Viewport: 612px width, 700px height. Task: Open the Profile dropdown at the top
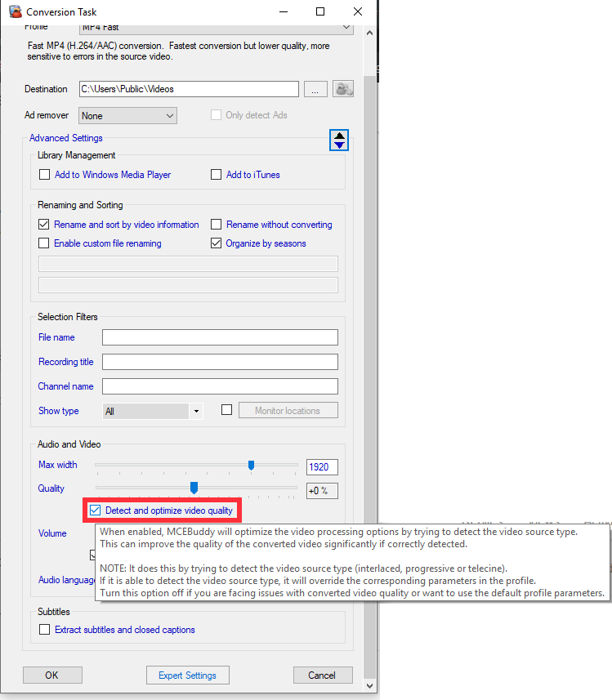(216, 28)
